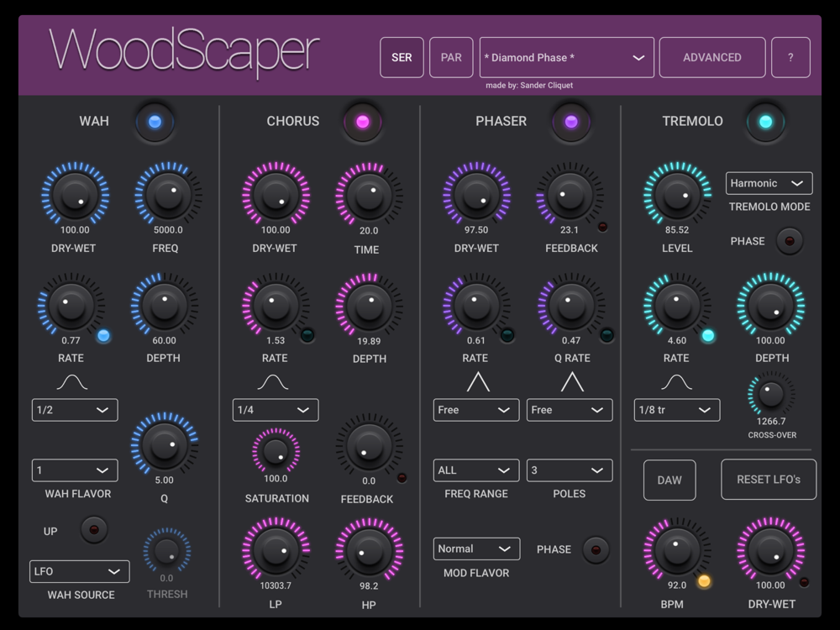Click the Phaser FEEDBACK knob
The image size is (840, 630).
tap(570, 195)
